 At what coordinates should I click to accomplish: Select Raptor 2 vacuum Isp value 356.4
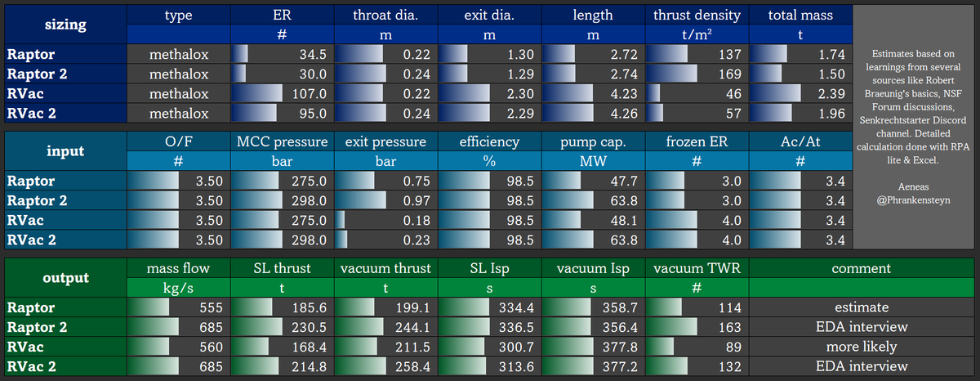point(592,327)
